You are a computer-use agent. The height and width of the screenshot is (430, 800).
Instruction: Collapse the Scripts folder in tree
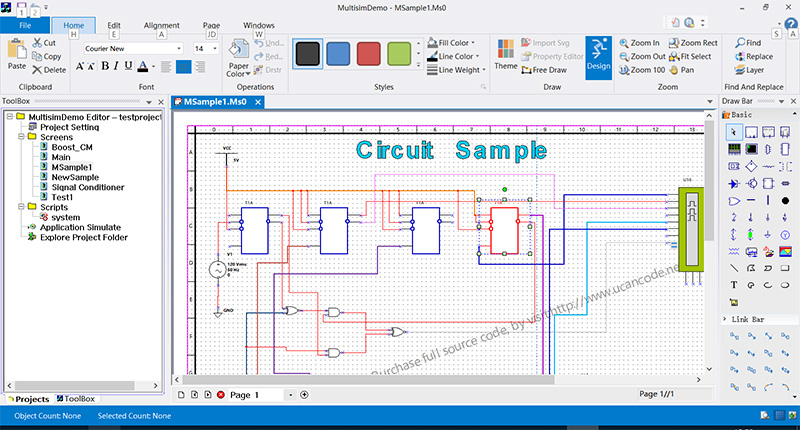(21, 207)
